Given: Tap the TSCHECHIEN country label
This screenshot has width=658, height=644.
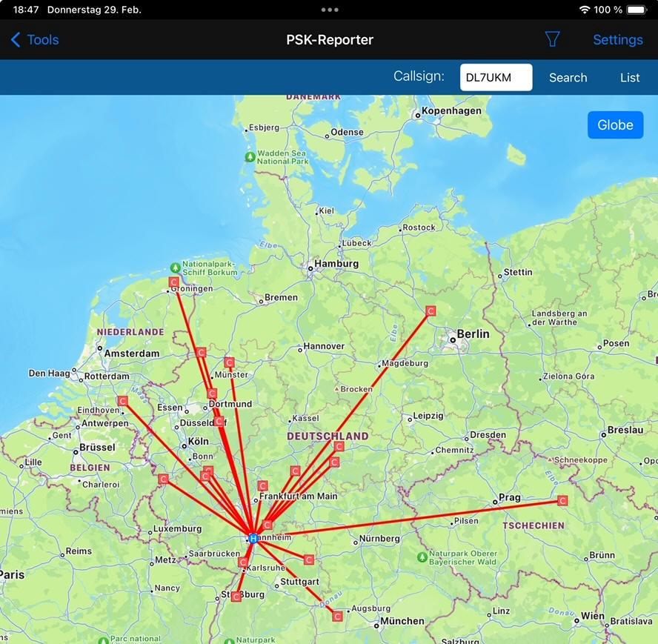Looking at the screenshot, I should click(x=534, y=525).
